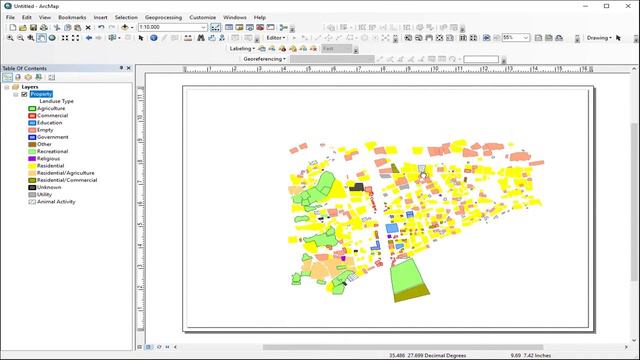
Task: Click the Zoom Whole Page icon
Action: click(x=439, y=38)
